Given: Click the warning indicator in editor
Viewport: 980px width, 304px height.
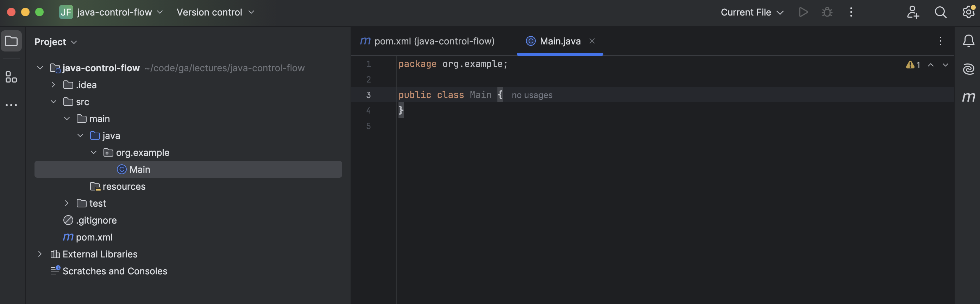Looking at the screenshot, I should coord(913,65).
